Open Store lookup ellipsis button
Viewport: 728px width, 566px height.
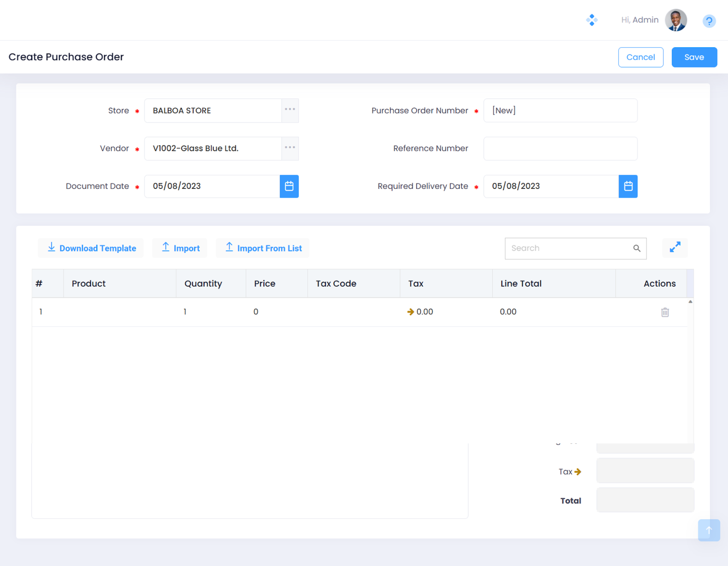tap(290, 110)
